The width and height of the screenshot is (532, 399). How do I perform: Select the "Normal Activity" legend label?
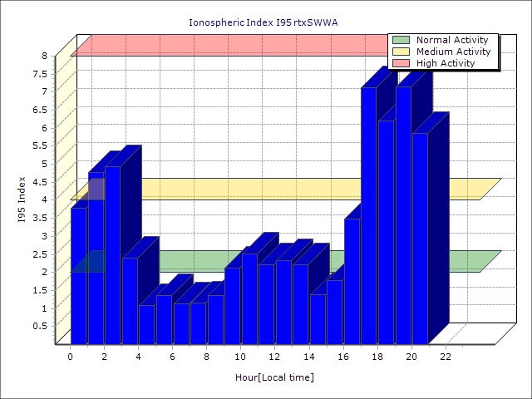[453, 40]
